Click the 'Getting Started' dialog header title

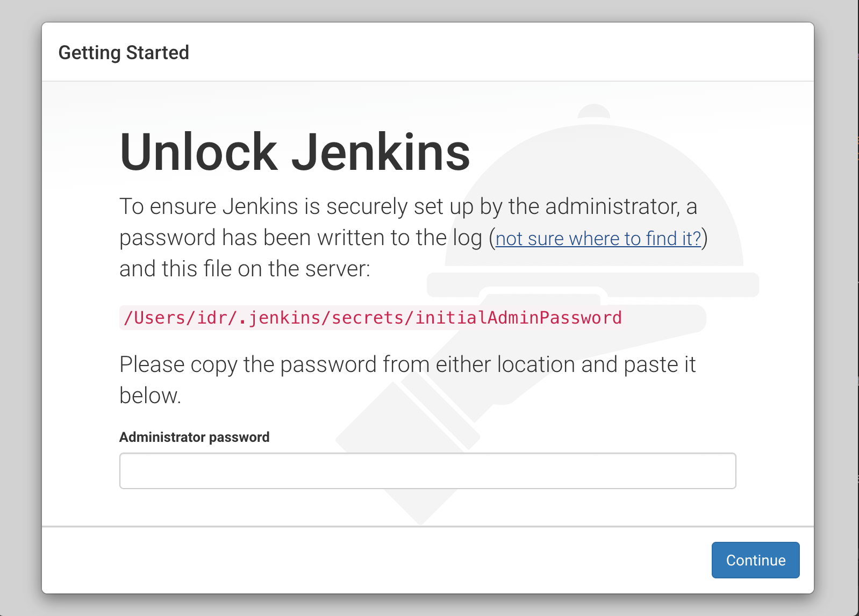pos(124,53)
